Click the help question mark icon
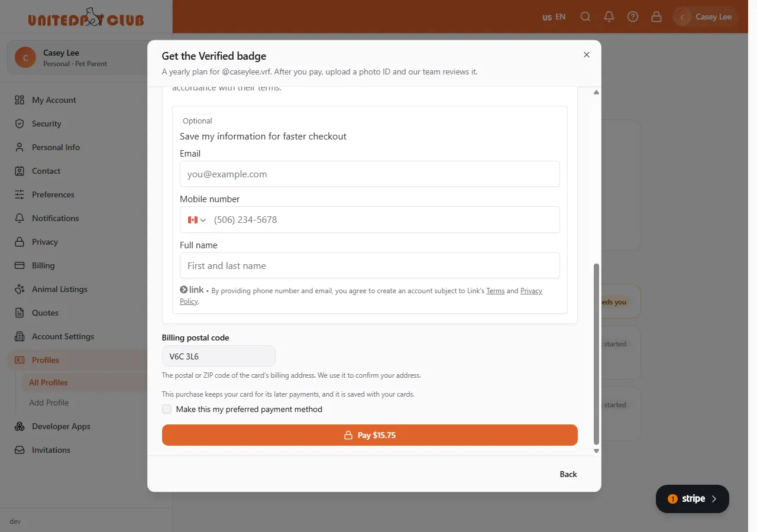Image resolution: width=757 pixels, height=532 pixels. [633, 17]
